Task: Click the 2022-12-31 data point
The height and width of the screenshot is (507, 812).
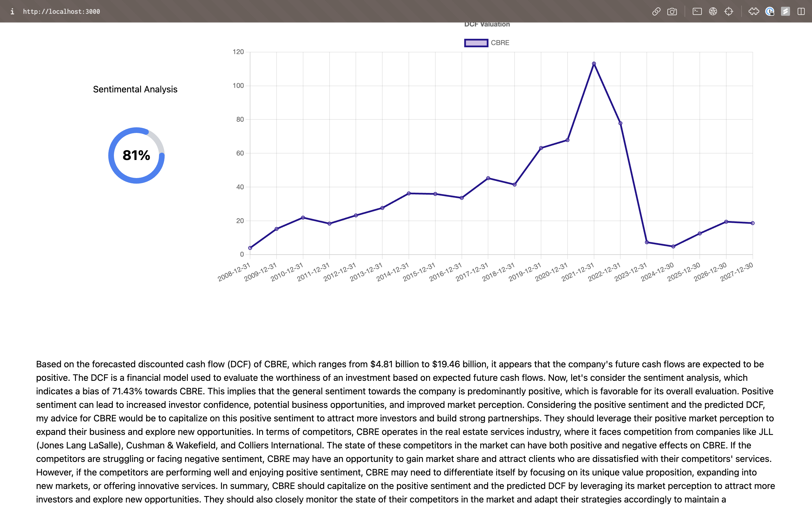Action: tap(620, 123)
